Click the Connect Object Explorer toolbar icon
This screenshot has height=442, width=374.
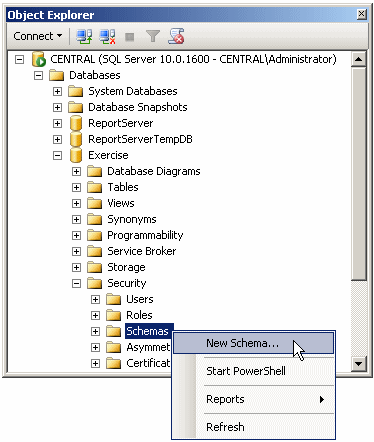(84, 36)
